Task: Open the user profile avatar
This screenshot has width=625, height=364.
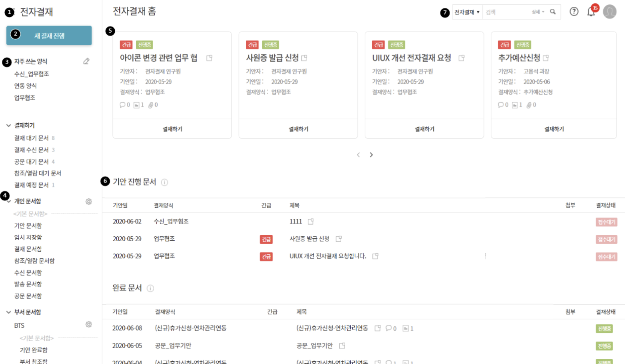Action: [610, 12]
